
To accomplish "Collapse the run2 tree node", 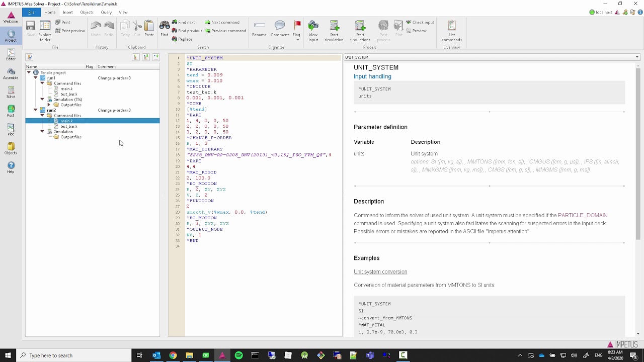I will (x=35, y=110).
